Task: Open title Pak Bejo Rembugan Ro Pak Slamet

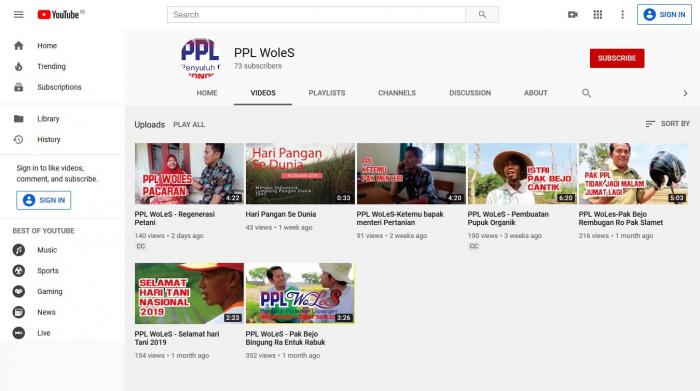Action: (x=621, y=218)
